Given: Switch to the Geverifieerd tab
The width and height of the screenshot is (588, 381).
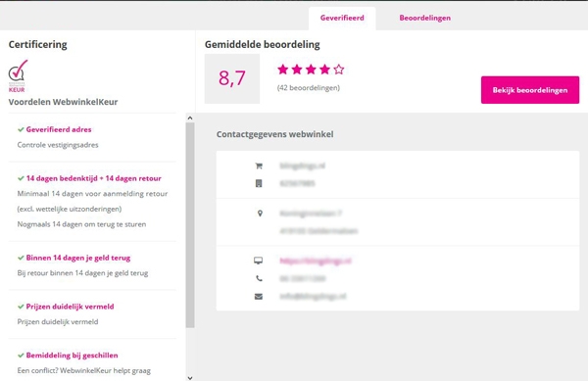Looking at the screenshot, I should [342, 18].
